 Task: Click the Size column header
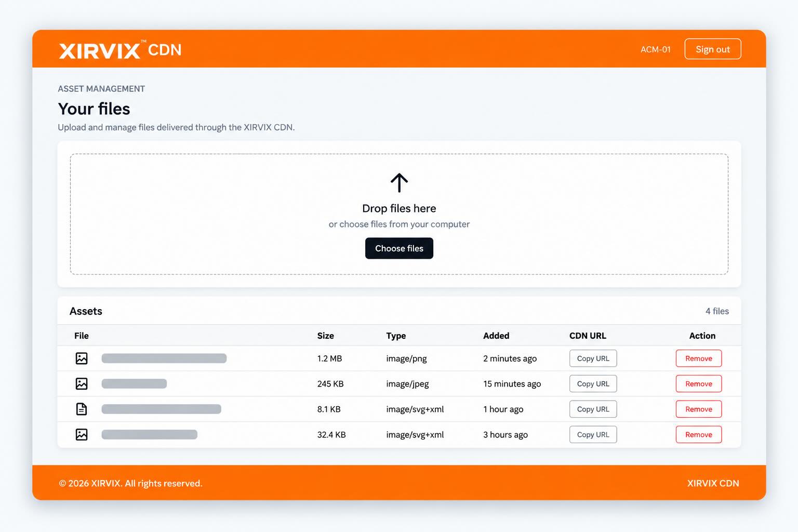point(326,336)
